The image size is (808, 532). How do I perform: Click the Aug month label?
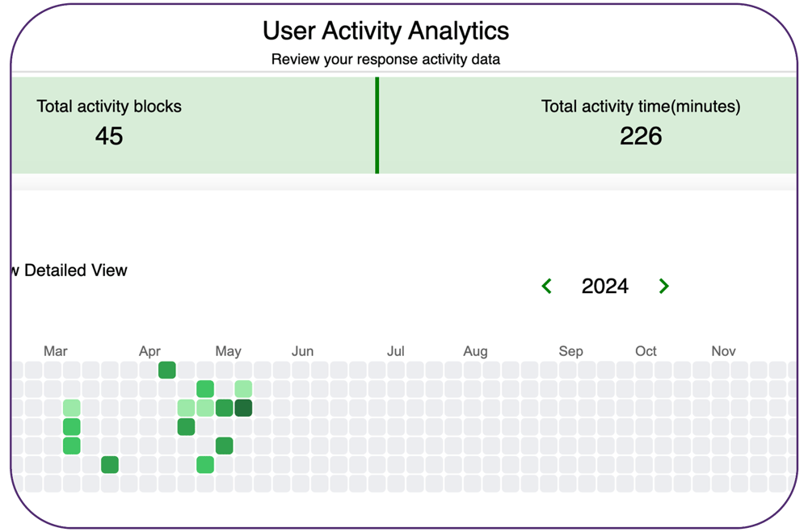click(475, 351)
